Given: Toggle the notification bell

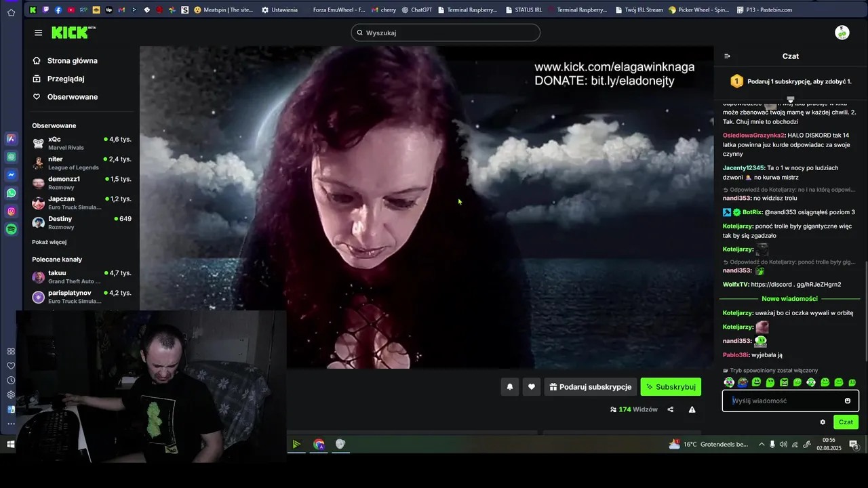Looking at the screenshot, I should pyautogui.click(x=510, y=387).
